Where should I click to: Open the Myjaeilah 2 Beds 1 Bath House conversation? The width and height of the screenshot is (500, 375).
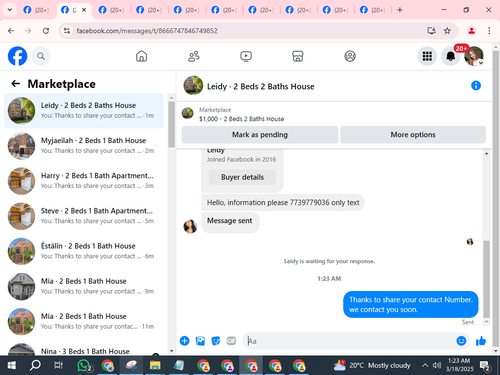pos(84,146)
